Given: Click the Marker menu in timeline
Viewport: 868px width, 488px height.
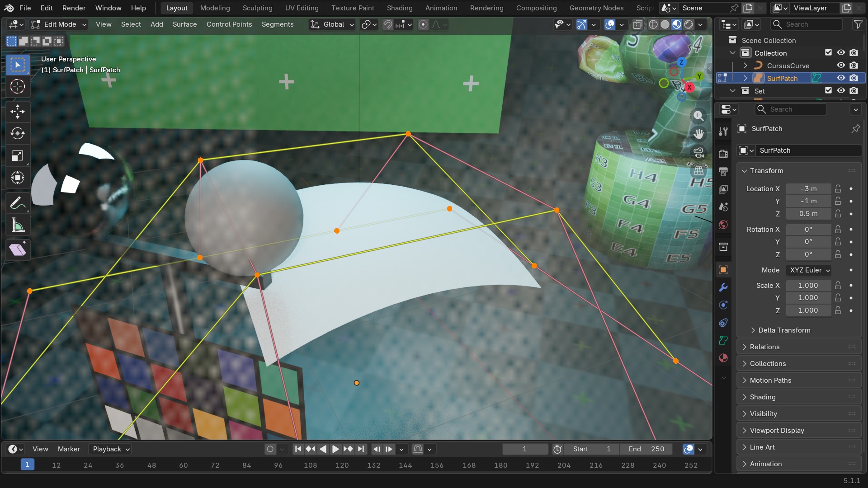Looking at the screenshot, I should [x=69, y=449].
